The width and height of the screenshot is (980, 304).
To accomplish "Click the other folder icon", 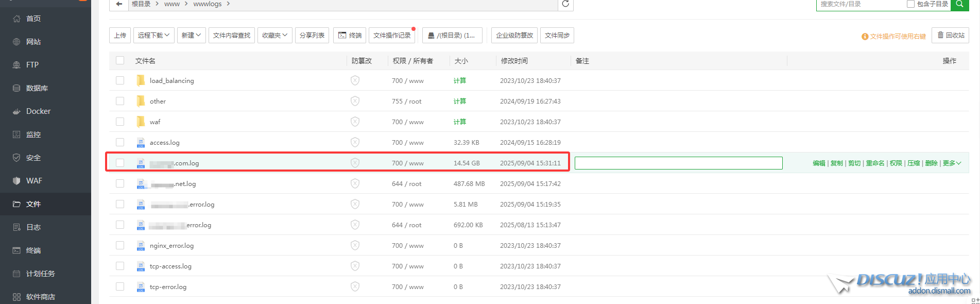I will click(141, 101).
